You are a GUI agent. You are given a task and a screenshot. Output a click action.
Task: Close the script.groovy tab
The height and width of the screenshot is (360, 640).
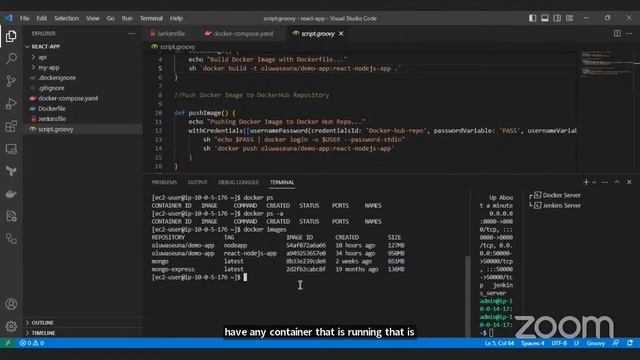click(x=341, y=33)
